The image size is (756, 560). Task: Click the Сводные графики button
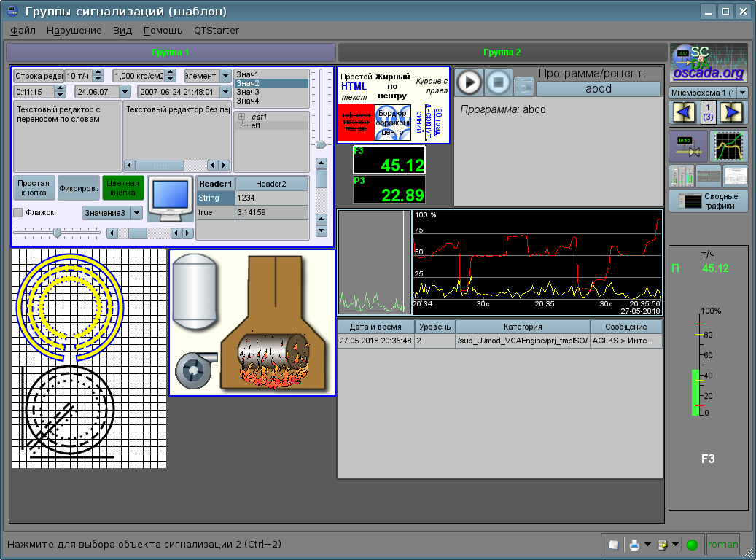coord(709,201)
